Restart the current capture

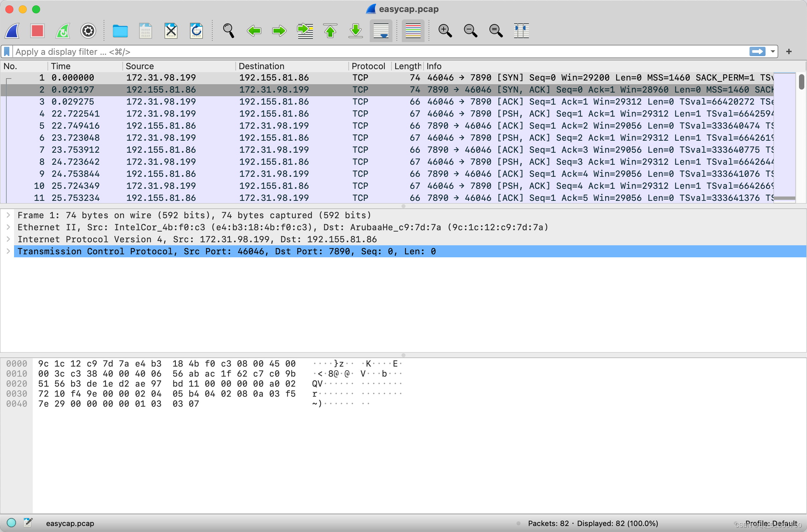click(x=63, y=31)
